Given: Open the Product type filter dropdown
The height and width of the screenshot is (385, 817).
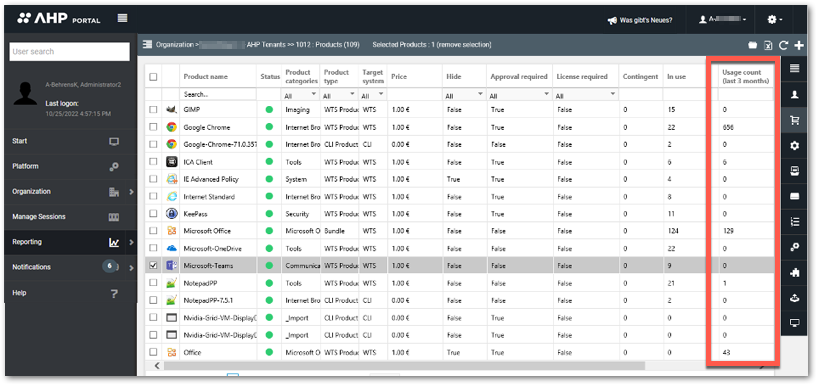Looking at the screenshot, I should pos(339,95).
